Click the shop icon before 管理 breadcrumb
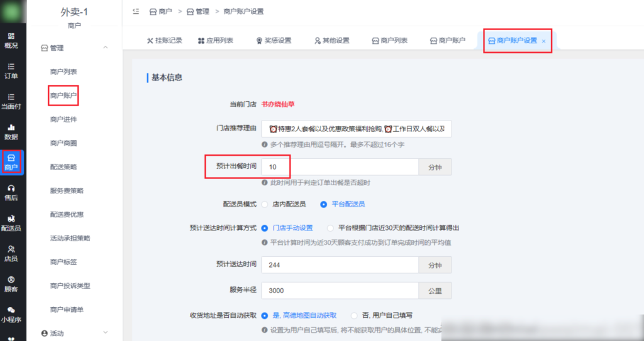 coord(190,12)
